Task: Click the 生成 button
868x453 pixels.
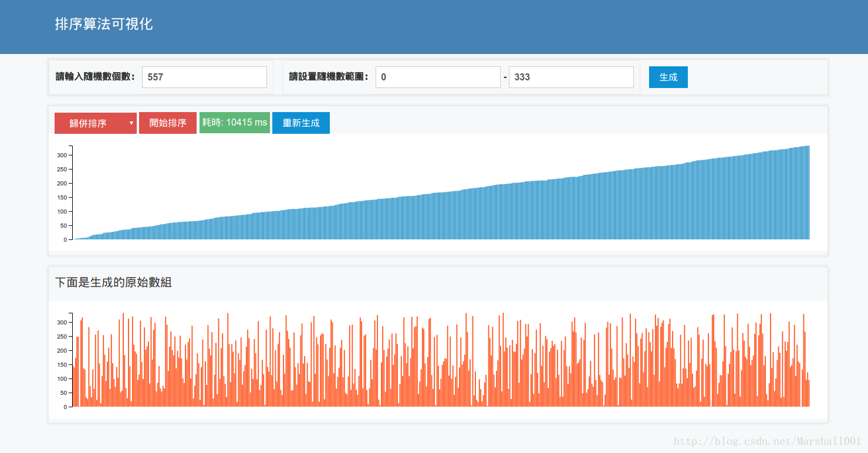Action: 668,77
